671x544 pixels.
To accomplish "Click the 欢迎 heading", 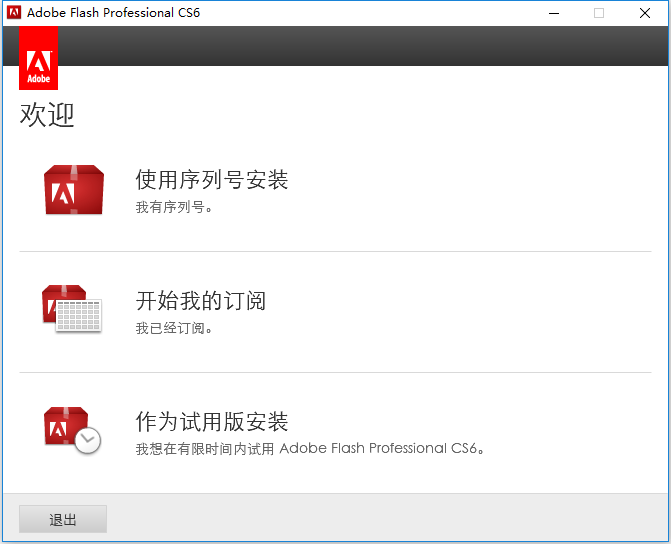I will (47, 115).
